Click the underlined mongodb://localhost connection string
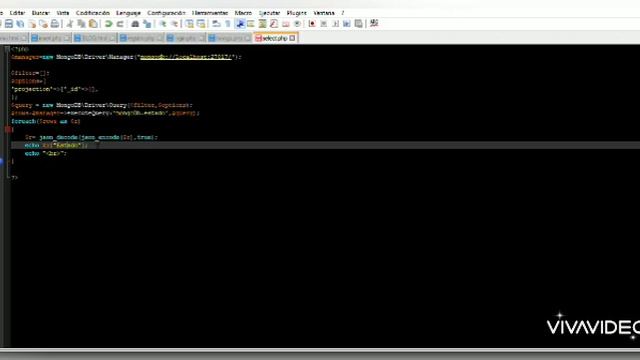Image resolution: width=640 pixels, height=360 pixels. 186,57
